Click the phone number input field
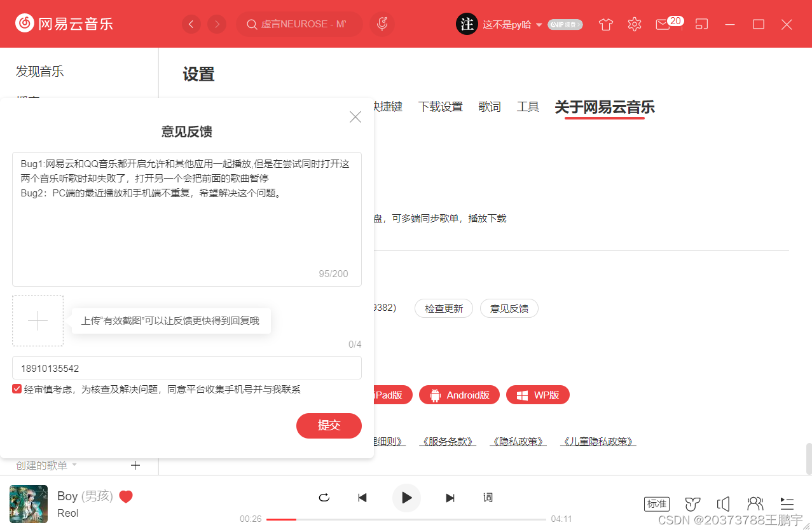The image size is (812, 532). pos(187,368)
